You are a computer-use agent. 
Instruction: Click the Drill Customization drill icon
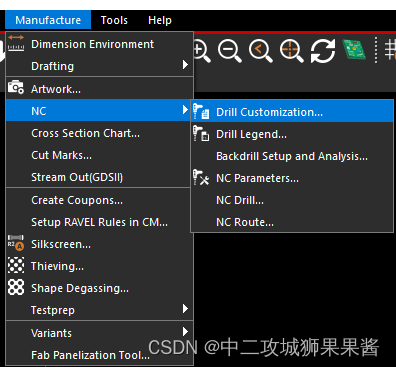201,112
